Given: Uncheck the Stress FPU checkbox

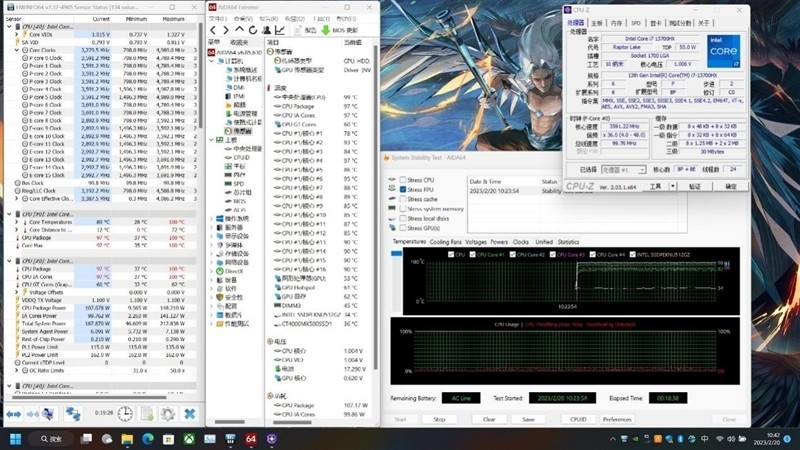Looking at the screenshot, I should [402, 189].
